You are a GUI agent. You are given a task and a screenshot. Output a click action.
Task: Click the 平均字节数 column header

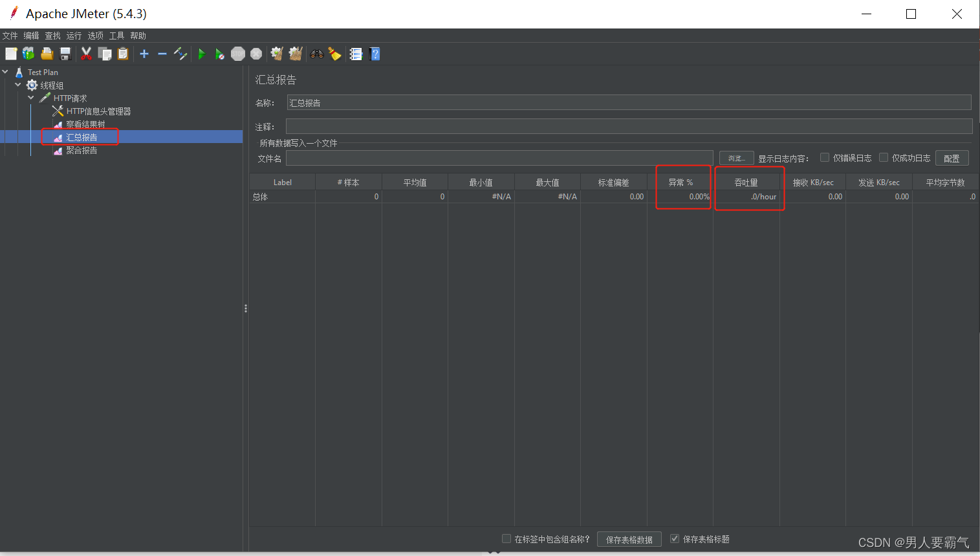click(x=945, y=182)
